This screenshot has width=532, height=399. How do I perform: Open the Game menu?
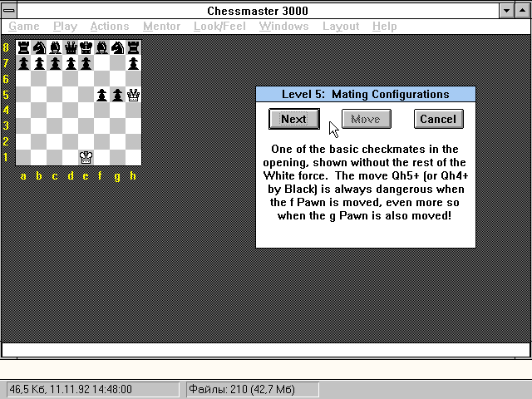point(24,27)
